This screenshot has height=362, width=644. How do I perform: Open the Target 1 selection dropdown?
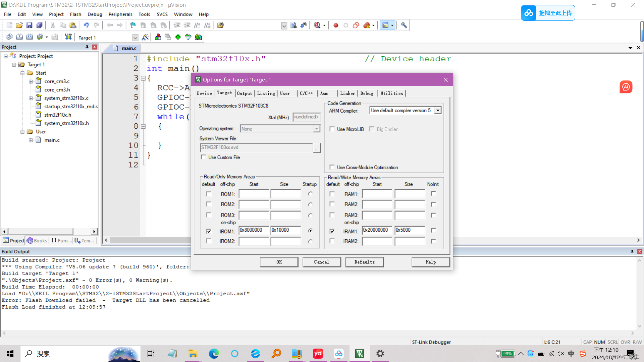click(135, 38)
